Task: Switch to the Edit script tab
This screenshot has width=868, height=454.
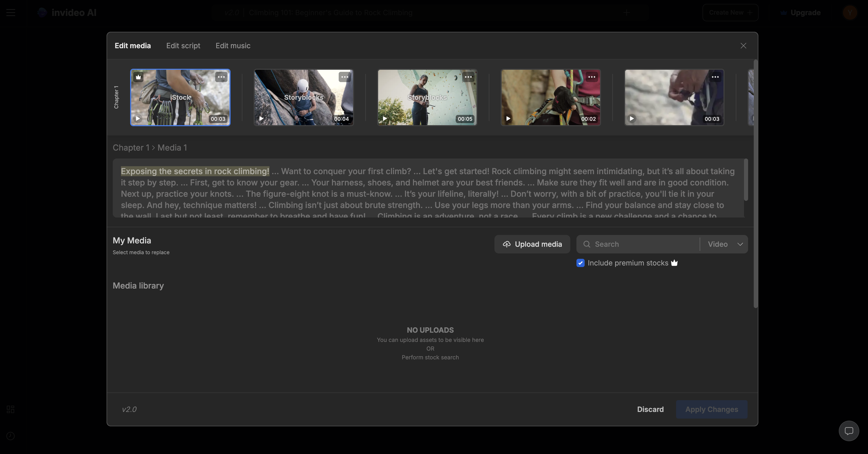Action: (x=183, y=46)
